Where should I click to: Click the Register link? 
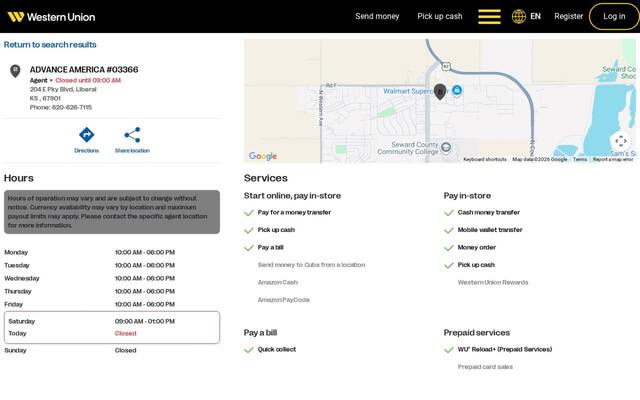[568, 16]
